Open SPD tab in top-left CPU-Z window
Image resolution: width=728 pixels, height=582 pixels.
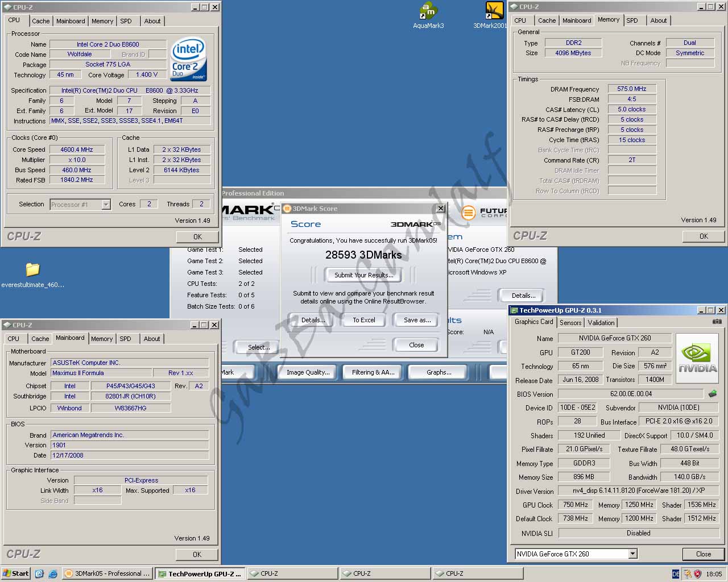pos(126,21)
